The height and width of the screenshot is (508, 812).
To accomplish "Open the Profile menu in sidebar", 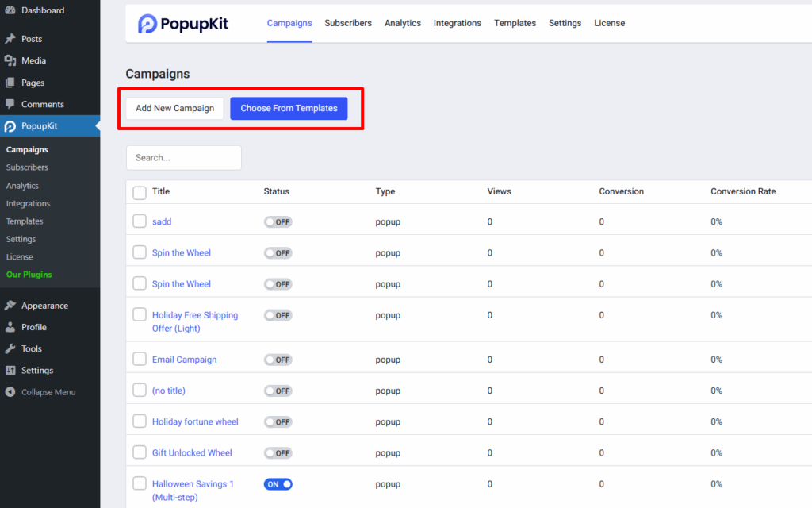I will [x=33, y=327].
